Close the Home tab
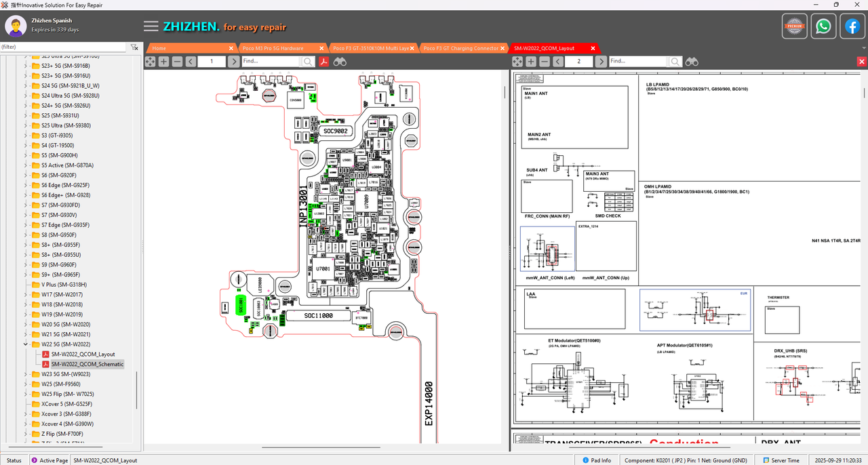The image size is (868, 465). (x=231, y=48)
